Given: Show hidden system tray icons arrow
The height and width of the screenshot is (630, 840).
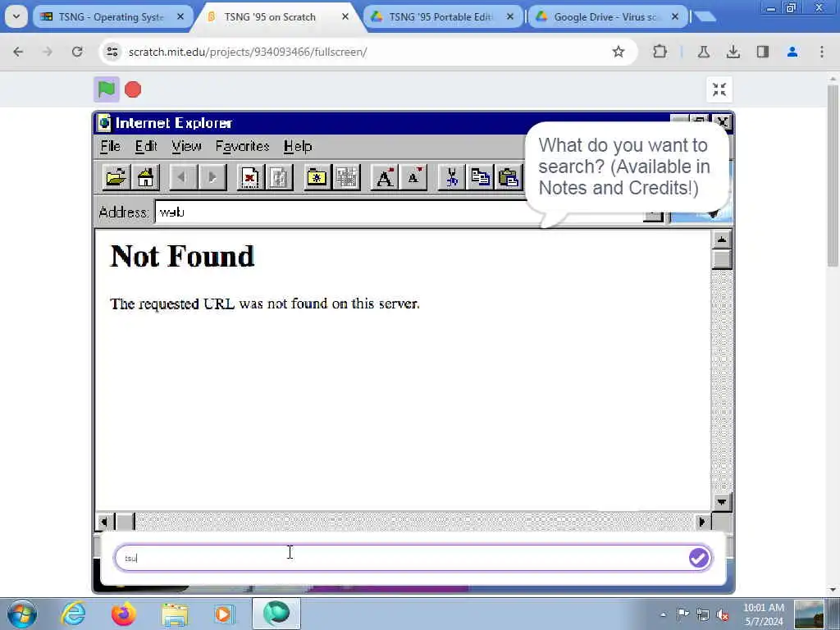Looking at the screenshot, I should pos(663,614).
